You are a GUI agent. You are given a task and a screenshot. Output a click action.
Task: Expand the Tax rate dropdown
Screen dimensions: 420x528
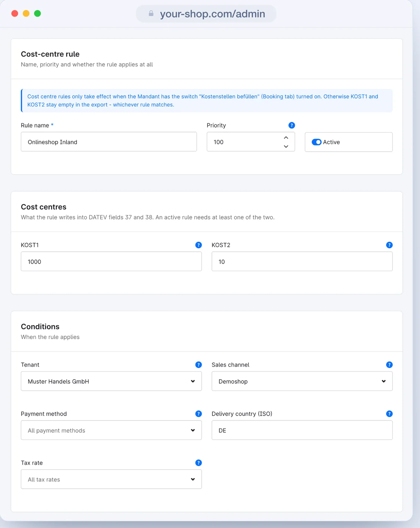pyautogui.click(x=111, y=479)
